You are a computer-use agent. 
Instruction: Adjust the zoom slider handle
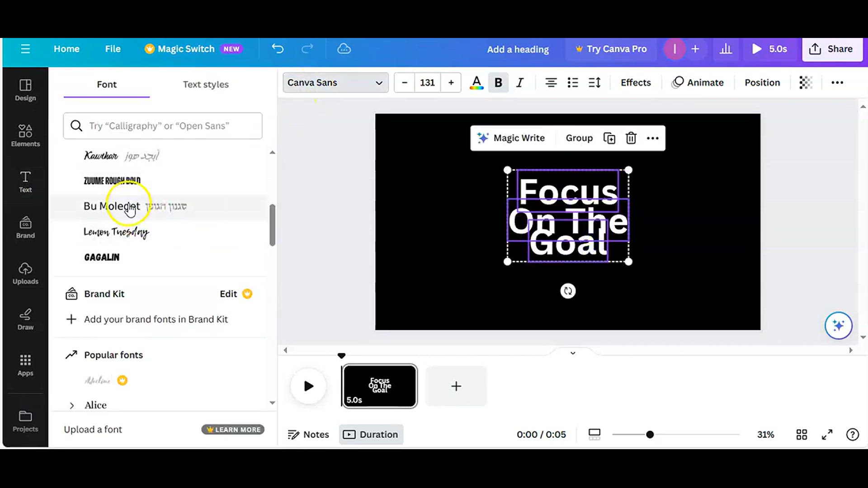point(650,435)
